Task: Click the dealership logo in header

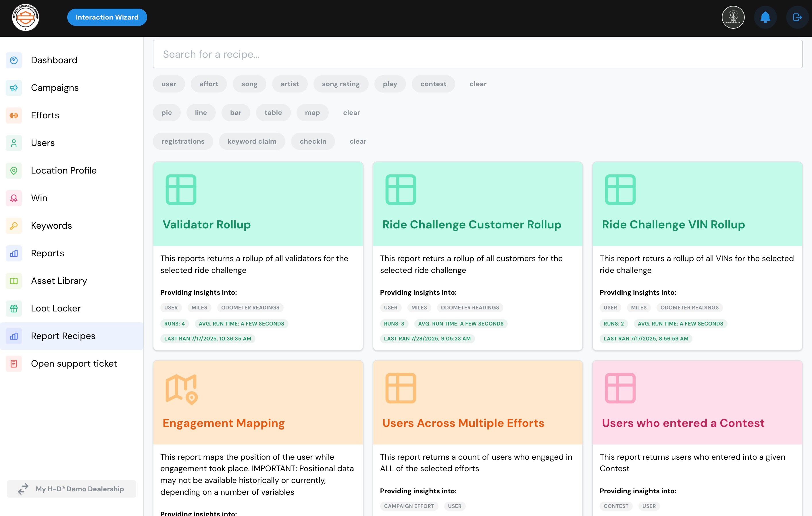Action: coord(26,17)
